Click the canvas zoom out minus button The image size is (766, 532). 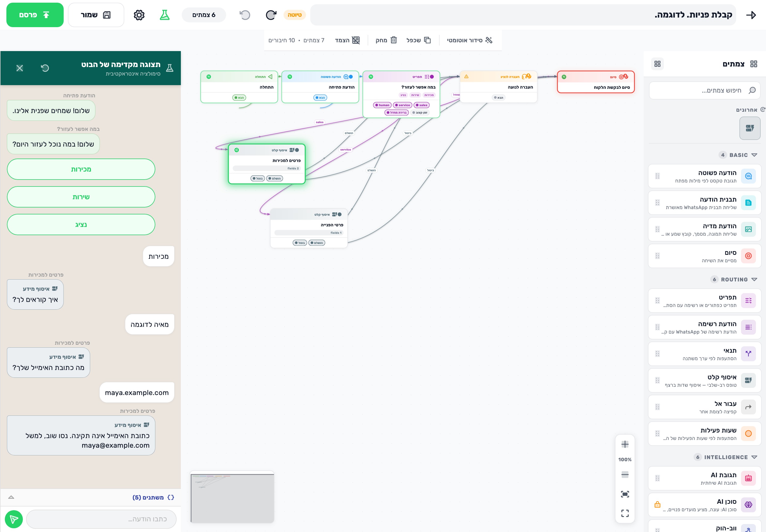coord(625,475)
